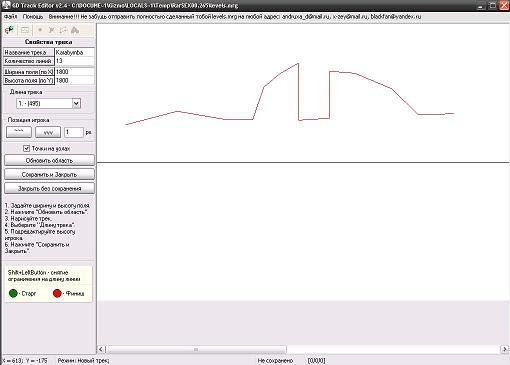Toggle the Точки на узлах checkbox
The image size is (510, 365).
click(x=26, y=148)
